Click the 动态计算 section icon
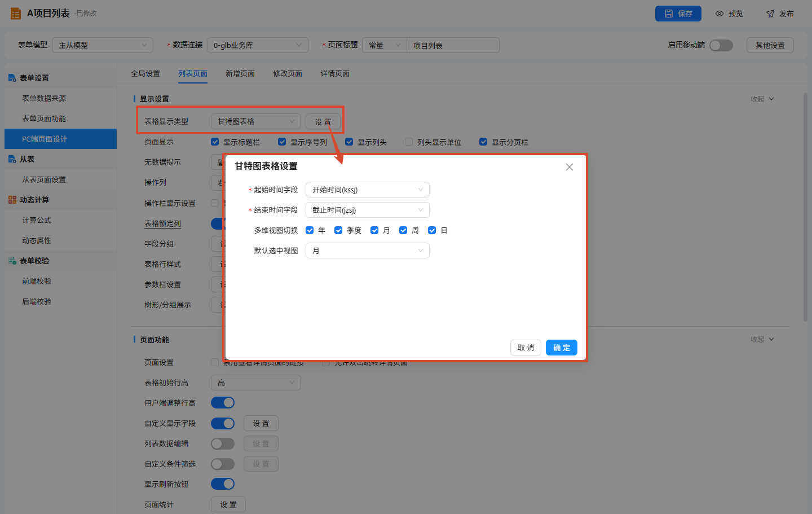The image size is (812, 514). pos(12,200)
